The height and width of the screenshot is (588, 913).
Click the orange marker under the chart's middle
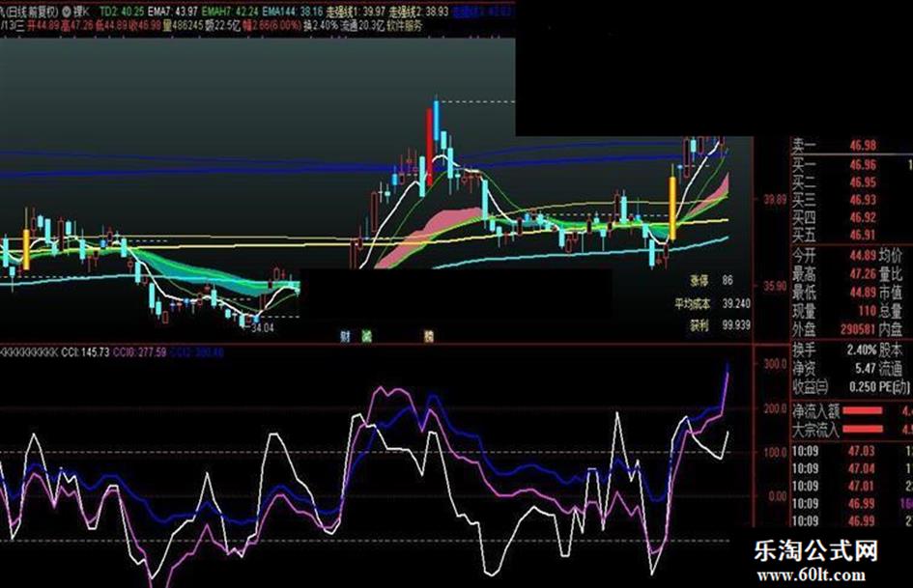(x=429, y=336)
